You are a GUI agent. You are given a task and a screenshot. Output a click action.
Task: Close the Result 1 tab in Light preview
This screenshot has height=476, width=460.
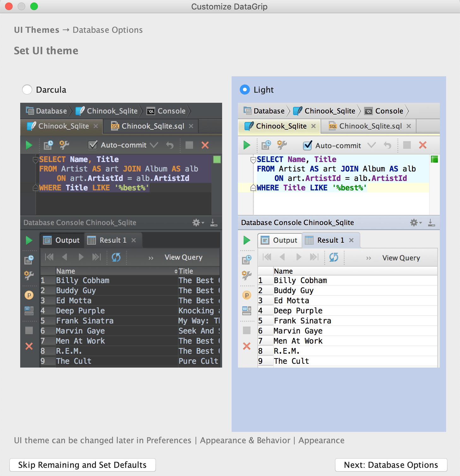351,240
